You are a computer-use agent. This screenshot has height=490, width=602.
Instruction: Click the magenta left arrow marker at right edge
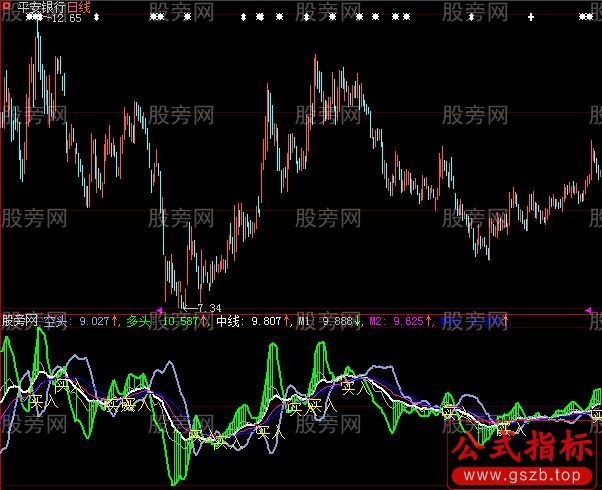pos(586,313)
